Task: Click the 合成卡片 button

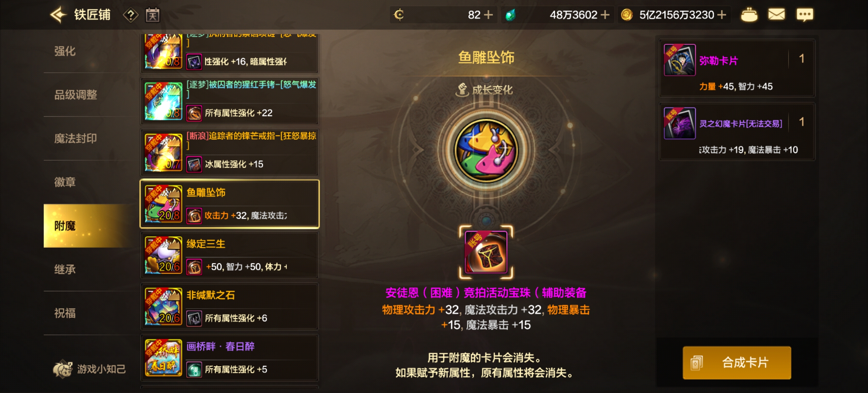Action: click(737, 363)
